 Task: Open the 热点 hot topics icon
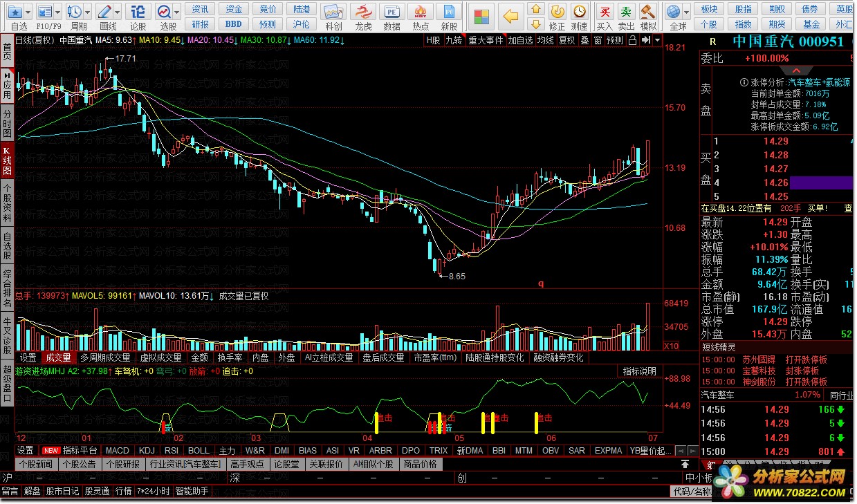point(421,12)
